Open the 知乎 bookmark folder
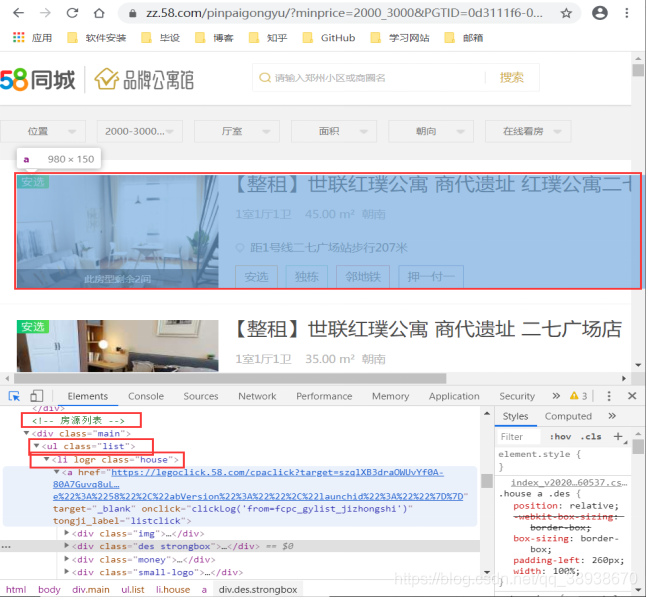647x597 pixels. point(268,38)
